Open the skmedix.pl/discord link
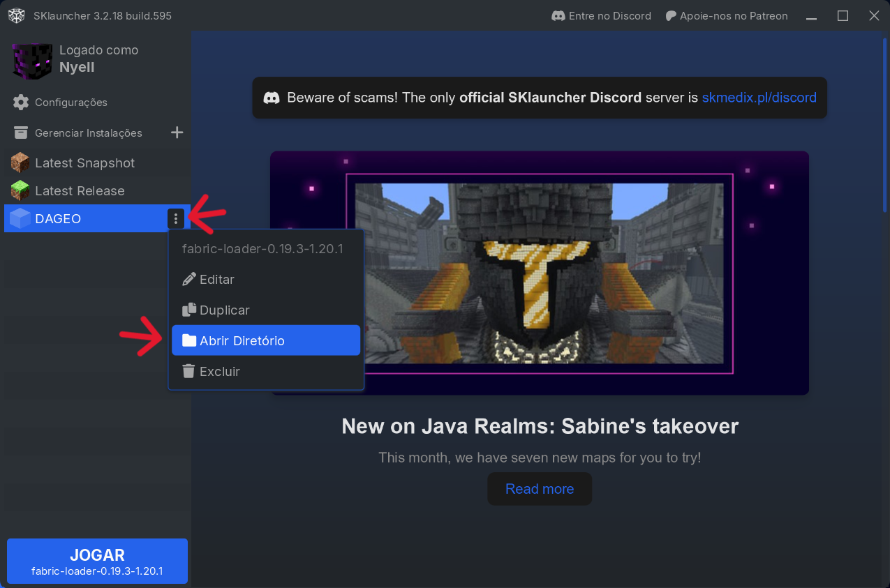Viewport: 890px width, 588px height. pyautogui.click(x=759, y=98)
